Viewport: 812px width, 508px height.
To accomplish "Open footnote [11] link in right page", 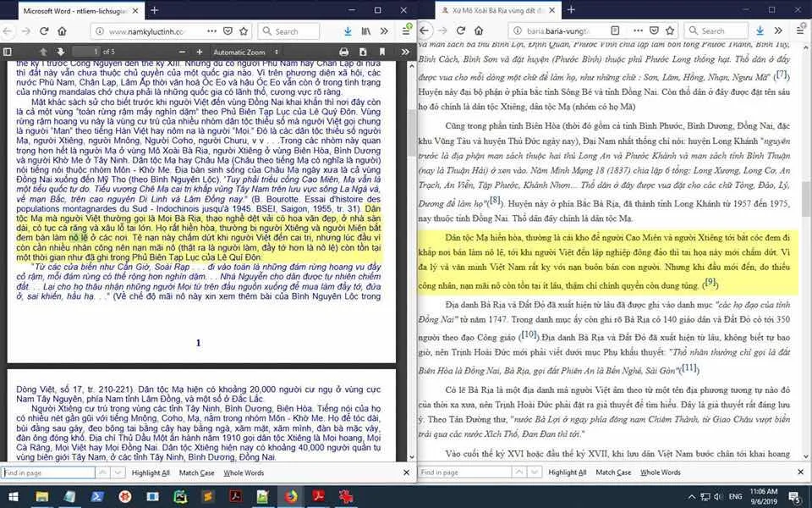I will (x=689, y=367).
